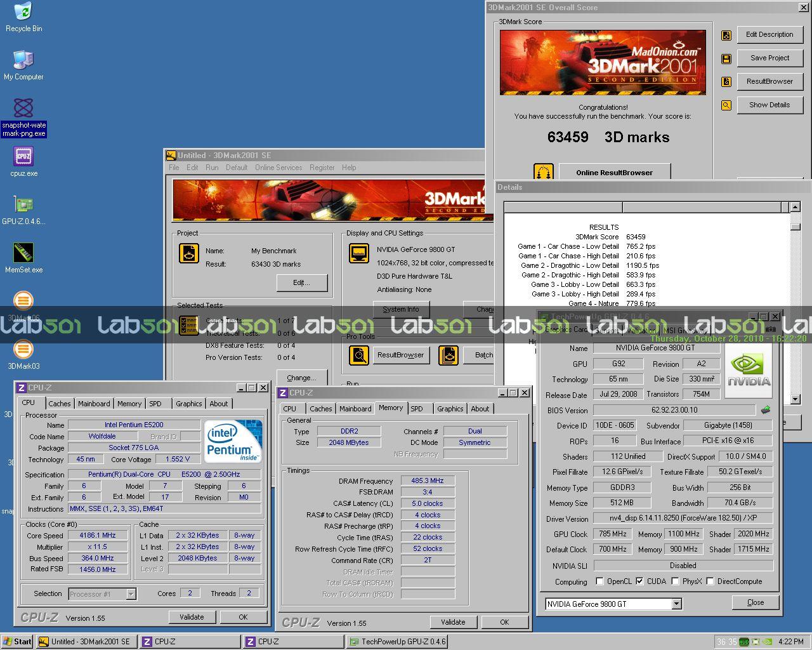Image resolution: width=812 pixels, height=650 pixels.
Task: Click the 63459 3D marks score text
Action: (x=608, y=137)
